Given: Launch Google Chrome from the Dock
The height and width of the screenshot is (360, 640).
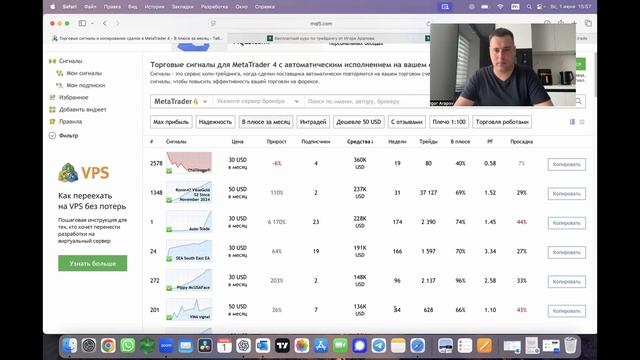Looking at the screenshot, I should coord(108,346).
